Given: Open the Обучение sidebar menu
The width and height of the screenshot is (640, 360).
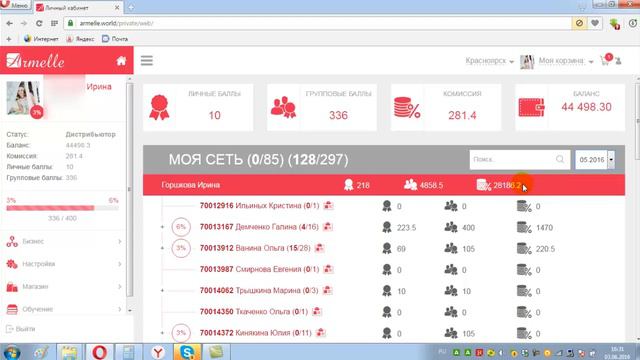Looking at the screenshot, I should pyautogui.click(x=64, y=309).
